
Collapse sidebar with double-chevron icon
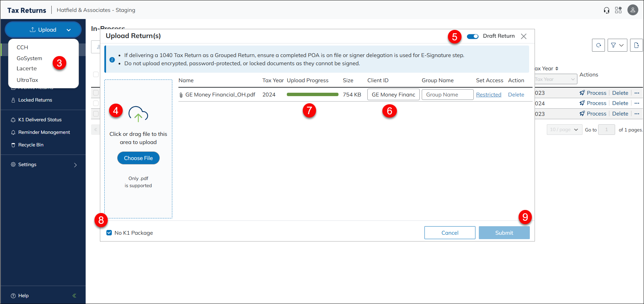click(74, 296)
